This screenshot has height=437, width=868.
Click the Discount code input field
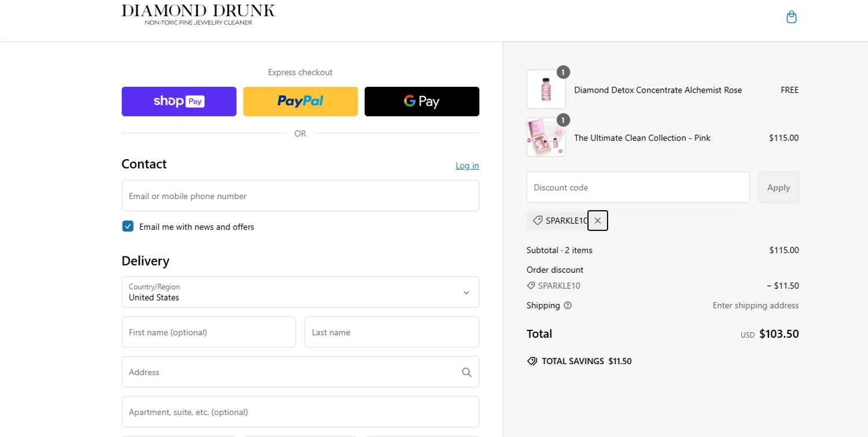pyautogui.click(x=638, y=187)
